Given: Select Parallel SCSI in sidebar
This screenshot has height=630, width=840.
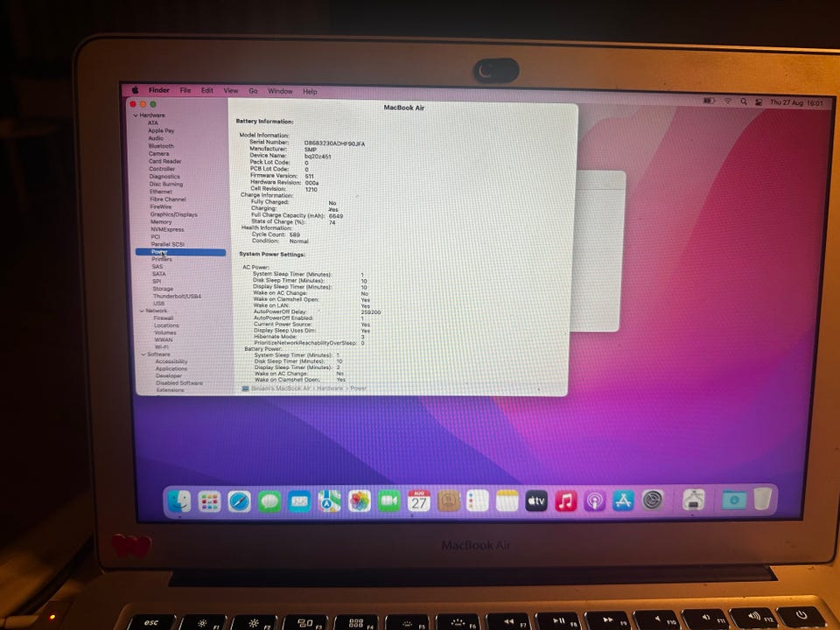Looking at the screenshot, I should 168,244.
